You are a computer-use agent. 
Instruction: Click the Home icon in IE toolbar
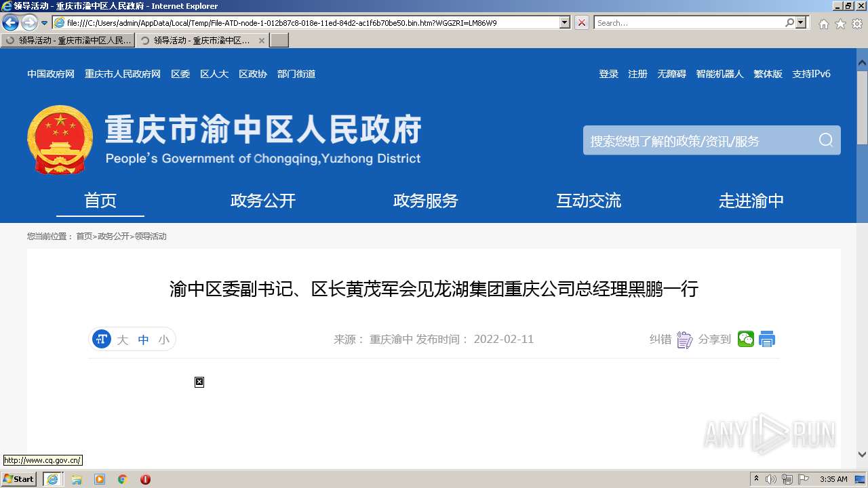click(823, 24)
